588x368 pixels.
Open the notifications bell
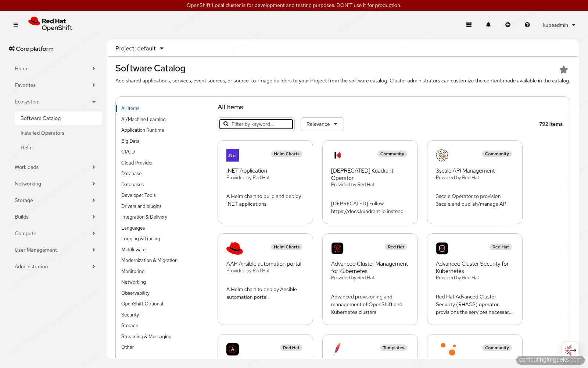pos(488,25)
